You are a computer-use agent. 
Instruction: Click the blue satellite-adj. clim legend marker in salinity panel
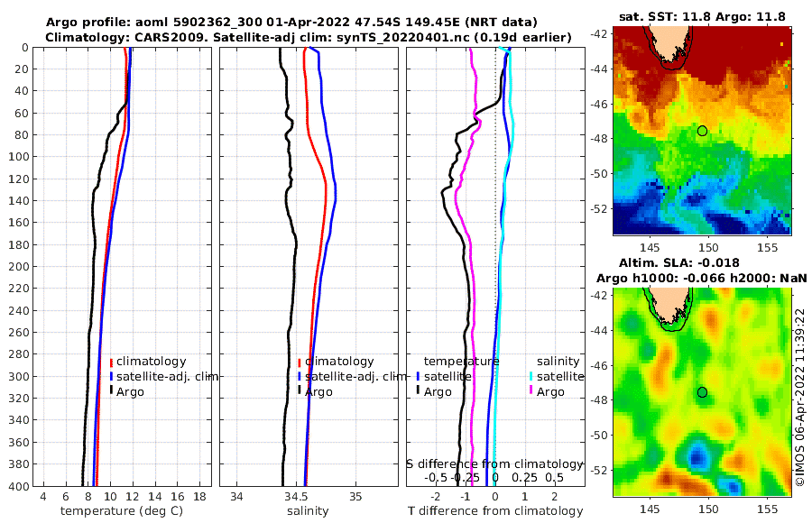(x=300, y=376)
